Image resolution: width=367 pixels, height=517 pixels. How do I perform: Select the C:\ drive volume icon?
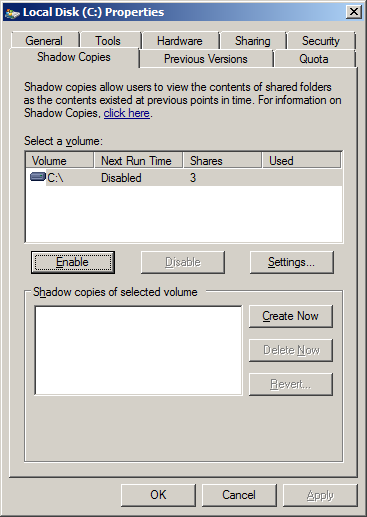click(38, 176)
